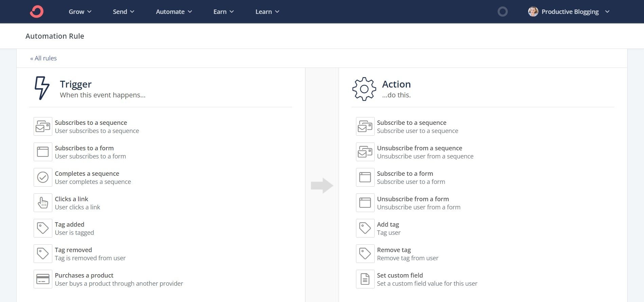The height and width of the screenshot is (302, 644).
Task: Choose 'Subscribe to a form' action label
Action: coord(405,173)
